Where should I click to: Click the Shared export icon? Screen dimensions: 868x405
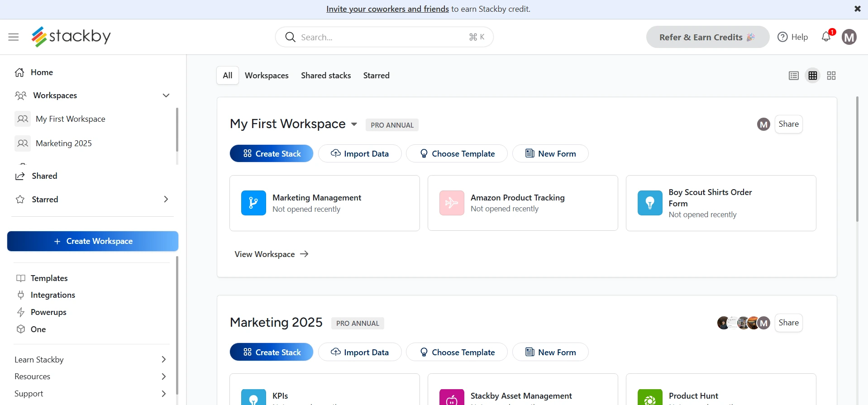(20, 176)
